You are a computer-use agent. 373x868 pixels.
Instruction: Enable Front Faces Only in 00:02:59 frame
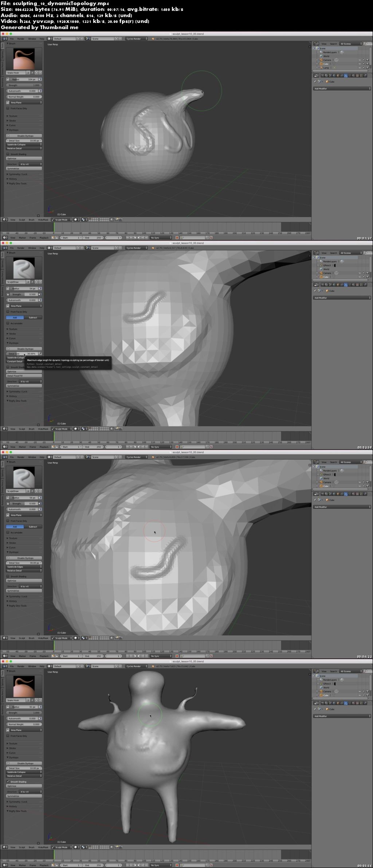(8, 312)
